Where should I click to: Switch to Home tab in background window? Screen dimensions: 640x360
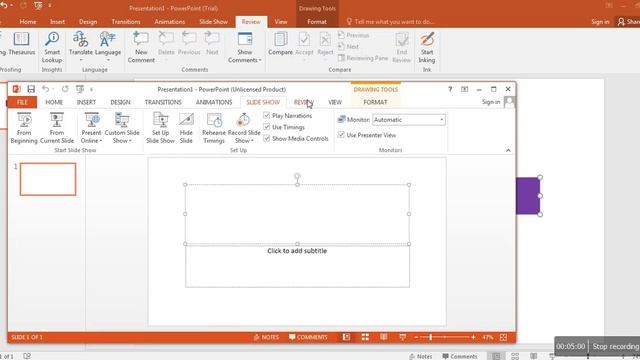[28, 22]
